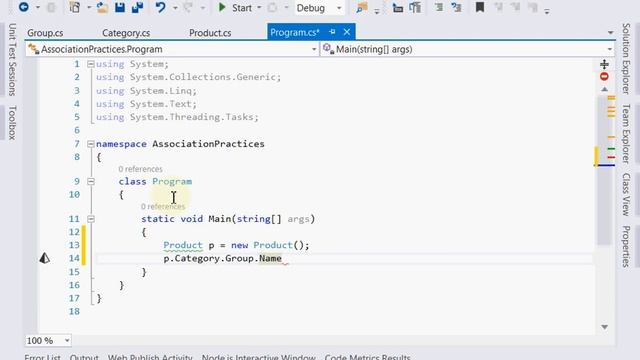640x360 pixels.
Task: Click the red error indicator icon
Action: pyautogui.click(x=604, y=76)
